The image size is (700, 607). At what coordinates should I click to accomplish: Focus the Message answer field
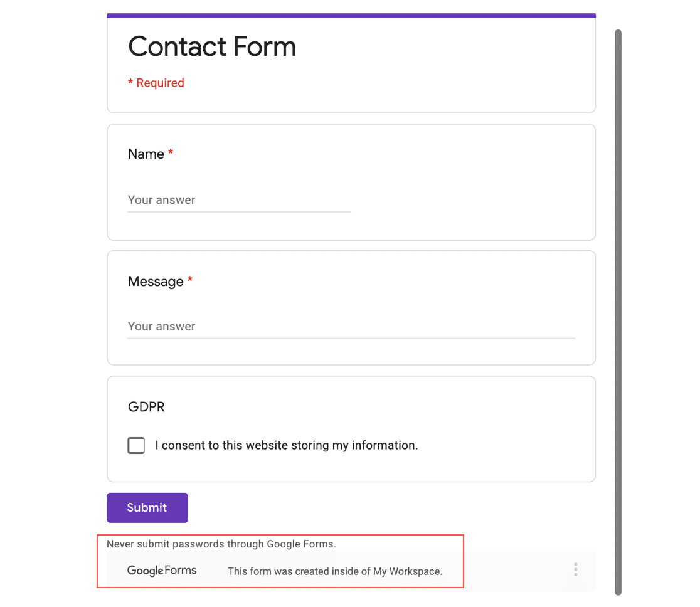(x=351, y=326)
